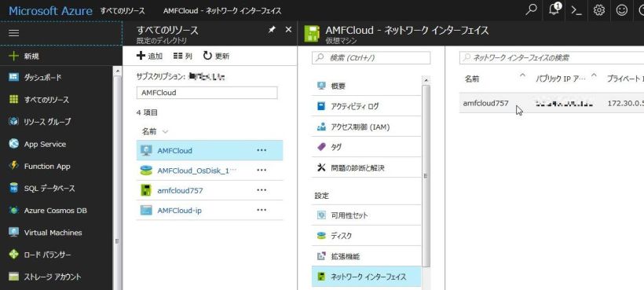
Task: Open the ellipsis menu for amfcloud757 resource
Action: [x=262, y=190]
